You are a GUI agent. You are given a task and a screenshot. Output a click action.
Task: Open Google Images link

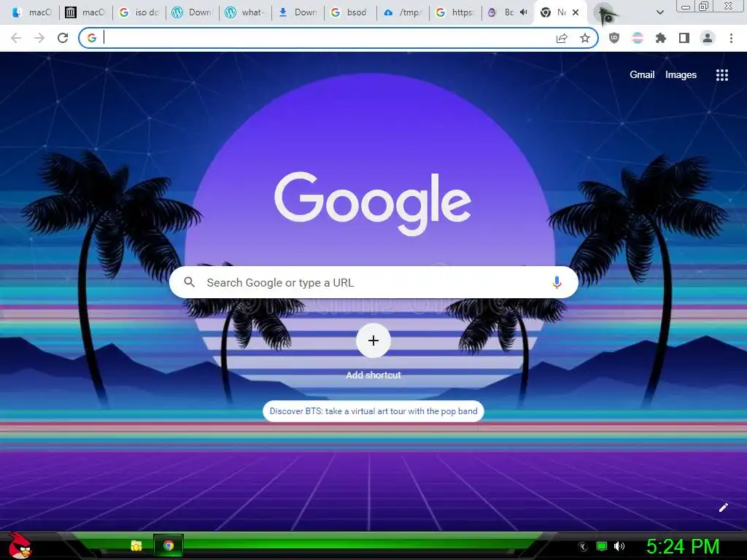[x=681, y=75]
